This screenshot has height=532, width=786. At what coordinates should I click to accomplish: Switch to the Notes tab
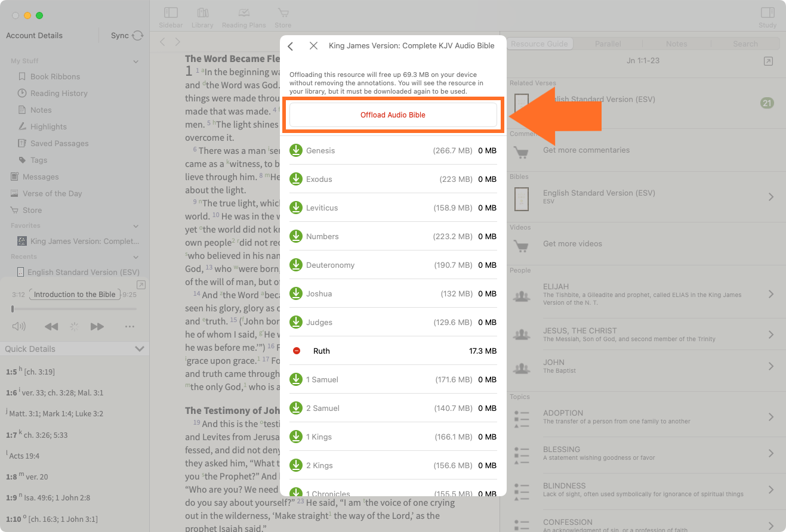(x=676, y=44)
